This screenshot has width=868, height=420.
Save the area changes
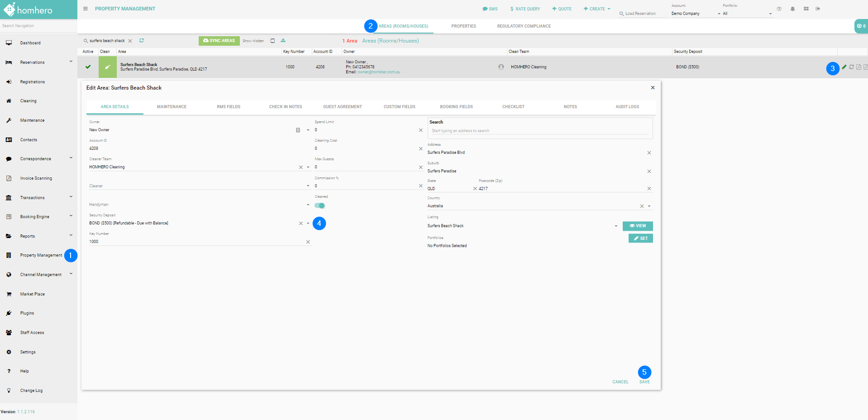(x=644, y=382)
